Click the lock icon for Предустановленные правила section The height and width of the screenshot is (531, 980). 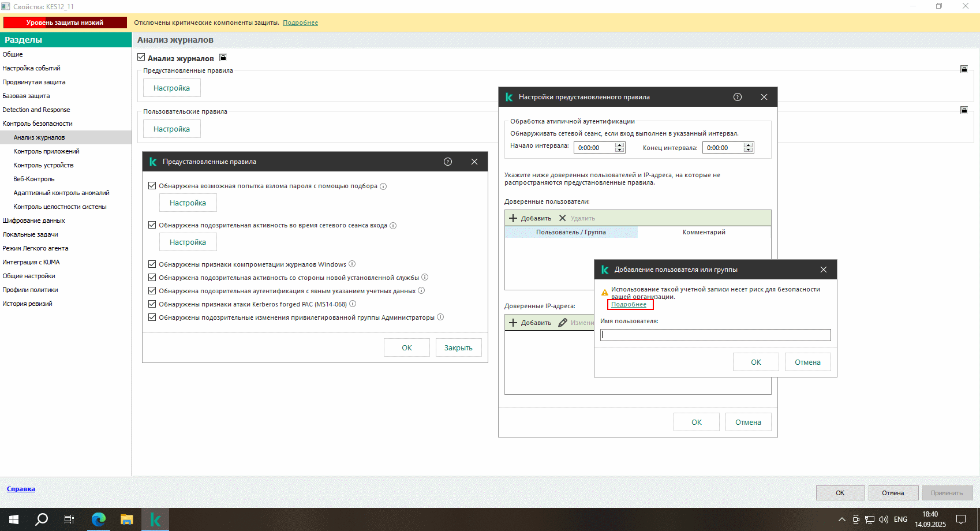pos(963,69)
